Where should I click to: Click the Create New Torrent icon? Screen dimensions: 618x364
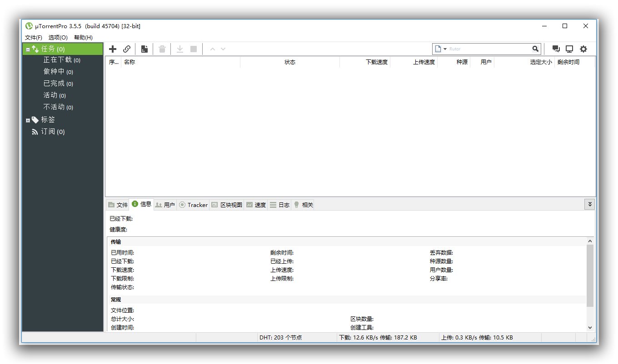(145, 49)
